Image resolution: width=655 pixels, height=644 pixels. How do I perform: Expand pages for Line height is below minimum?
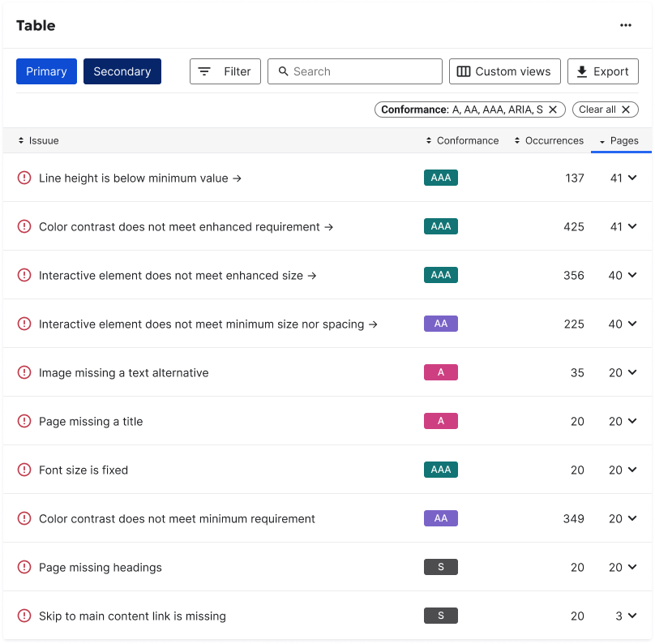[631, 178]
